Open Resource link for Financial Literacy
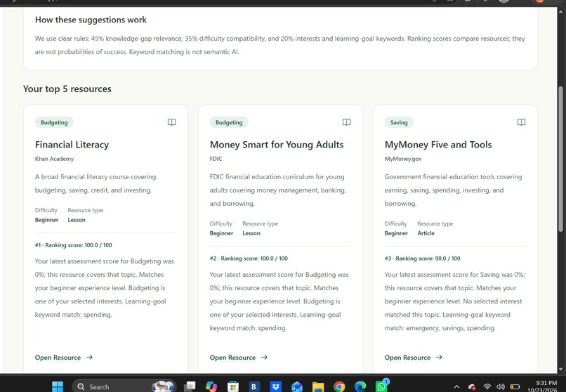This screenshot has width=566, height=392. click(x=58, y=358)
